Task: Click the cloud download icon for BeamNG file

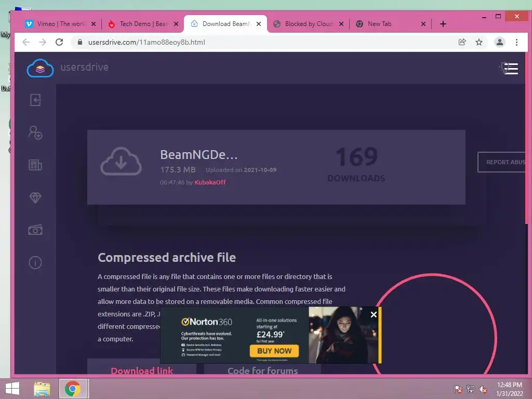Action: (x=121, y=161)
